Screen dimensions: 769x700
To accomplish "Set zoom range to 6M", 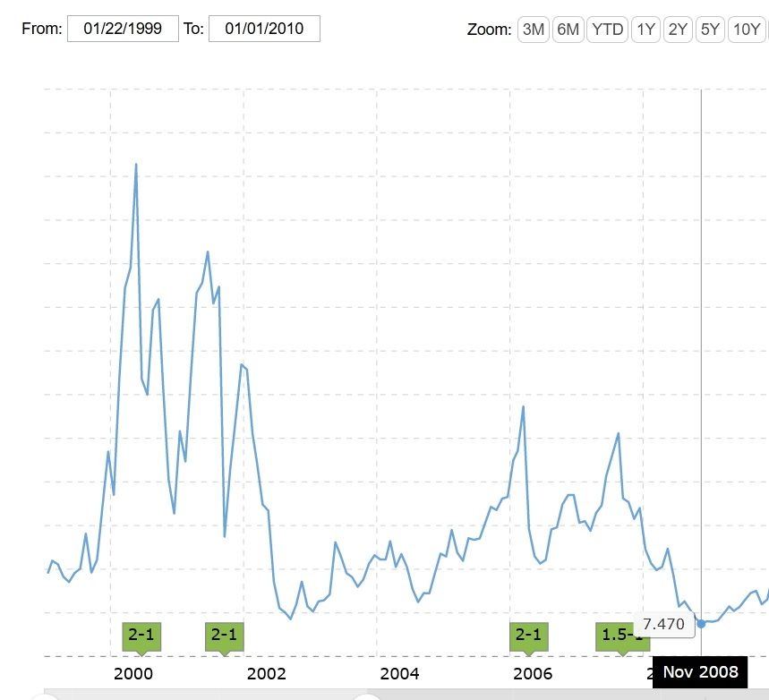I will (x=568, y=30).
